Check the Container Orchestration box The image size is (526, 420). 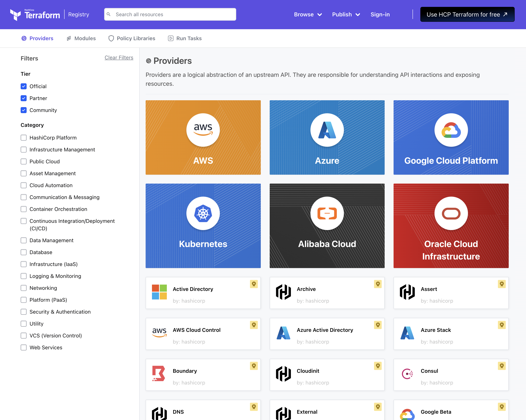click(x=24, y=209)
